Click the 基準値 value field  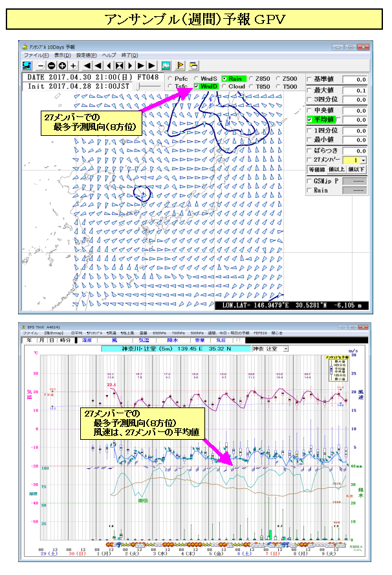(354, 80)
